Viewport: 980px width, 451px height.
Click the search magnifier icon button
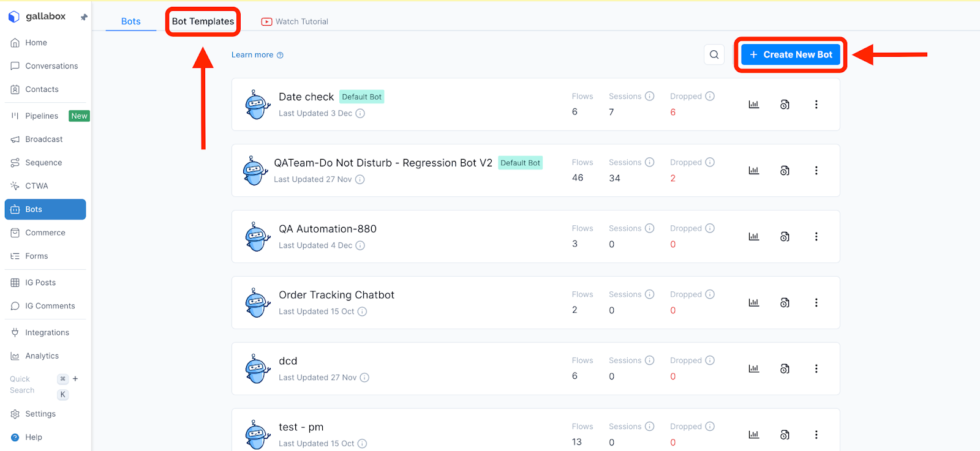[x=714, y=54]
